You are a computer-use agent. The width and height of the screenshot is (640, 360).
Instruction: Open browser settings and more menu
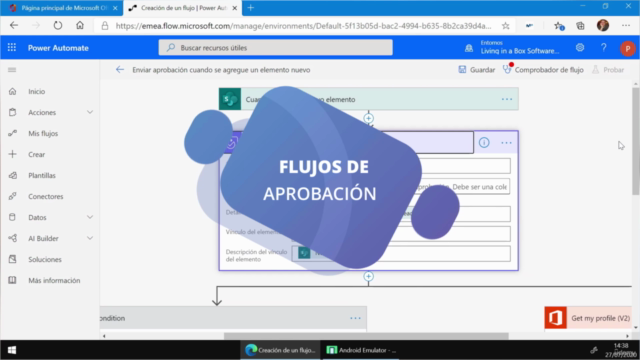coord(626,26)
